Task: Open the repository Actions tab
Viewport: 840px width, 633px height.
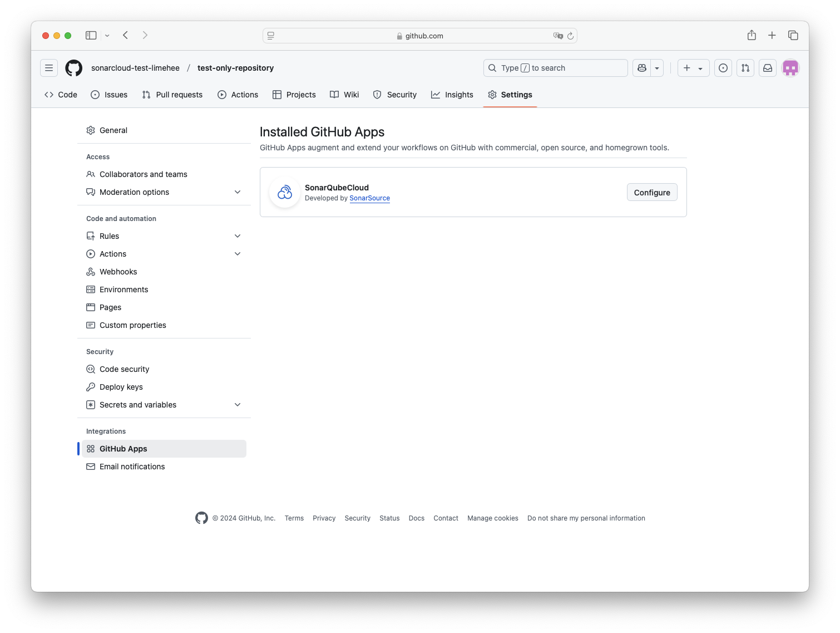Action: pos(238,95)
